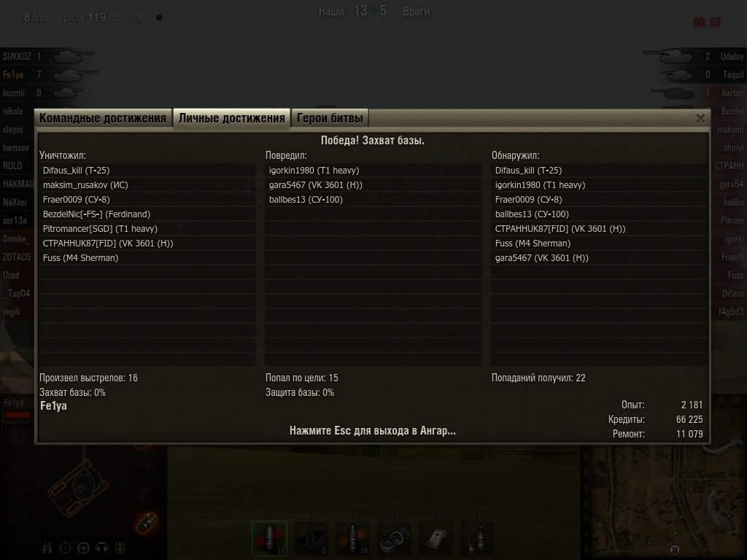Click the headphones radio operator icon

(x=101, y=548)
